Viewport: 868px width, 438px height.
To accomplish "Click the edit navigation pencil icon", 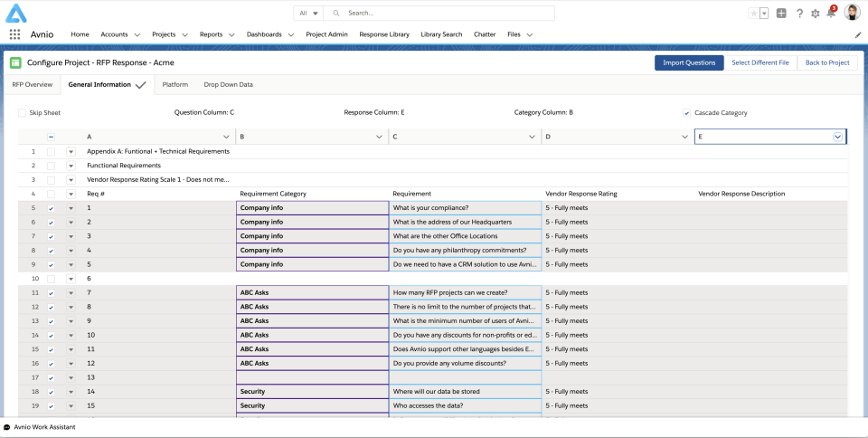I will pyautogui.click(x=858, y=34).
